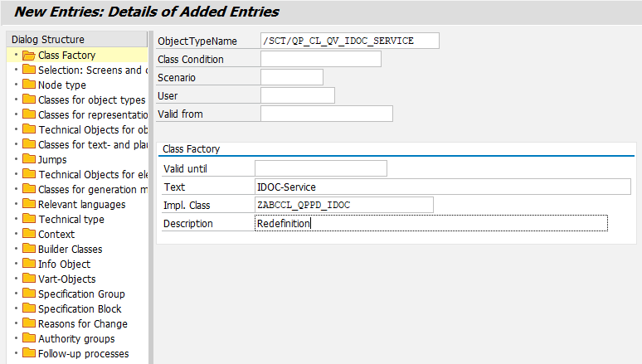Click the Jumps folder icon
The height and width of the screenshot is (364, 642).
coord(29,160)
